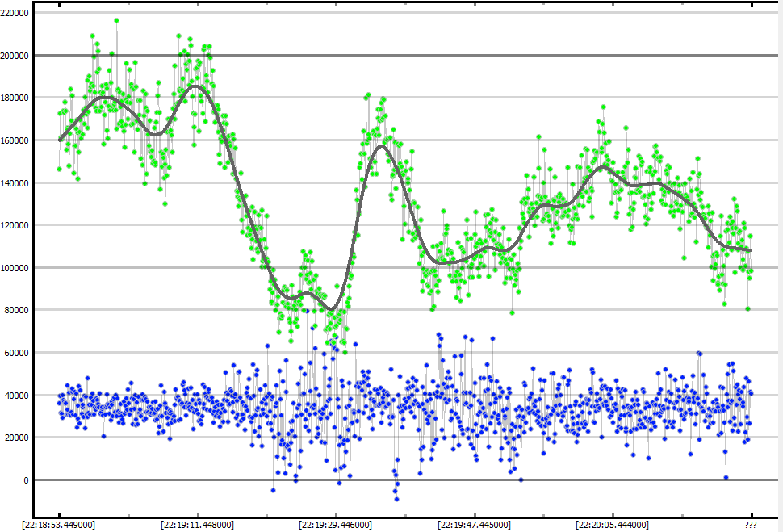Screen dimensions: 783x532
Task: Click the [22:19:47.445000] time label
Action: click(474, 525)
